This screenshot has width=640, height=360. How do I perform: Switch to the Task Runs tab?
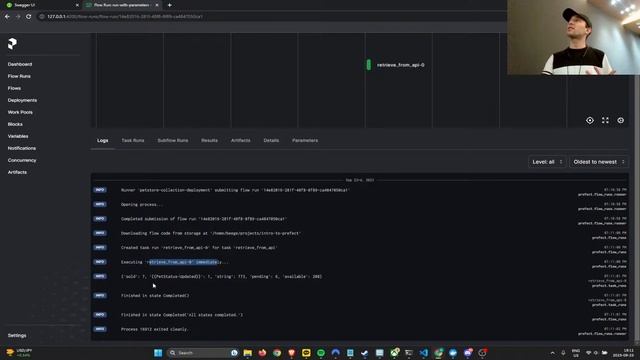[133, 140]
